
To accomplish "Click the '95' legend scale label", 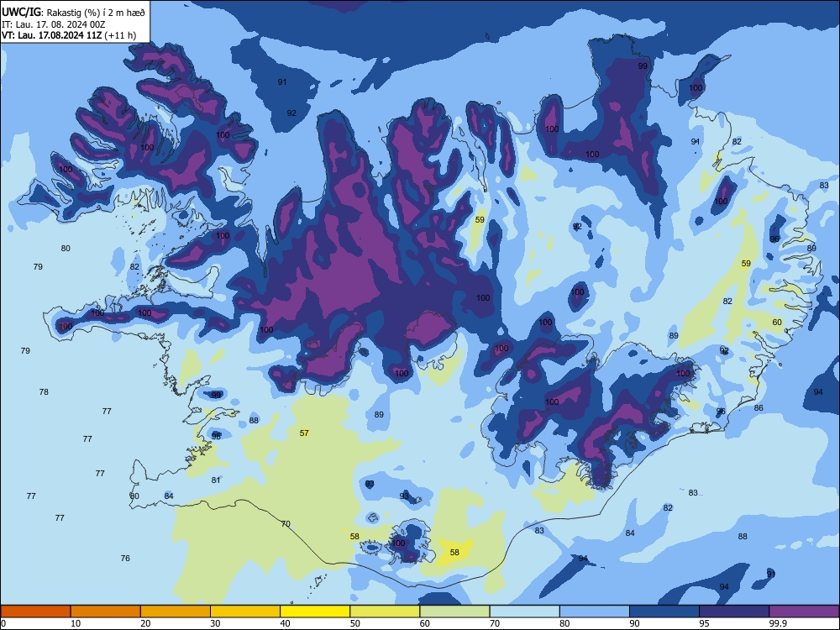I will click(704, 623).
